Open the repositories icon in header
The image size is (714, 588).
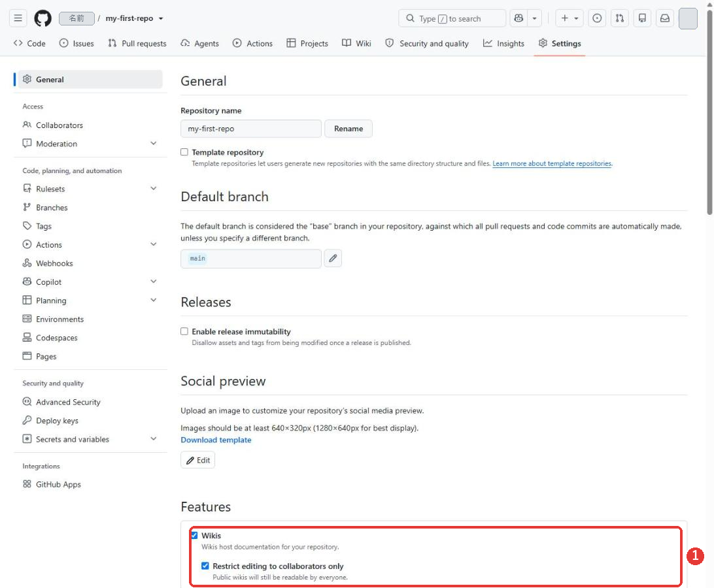point(643,18)
